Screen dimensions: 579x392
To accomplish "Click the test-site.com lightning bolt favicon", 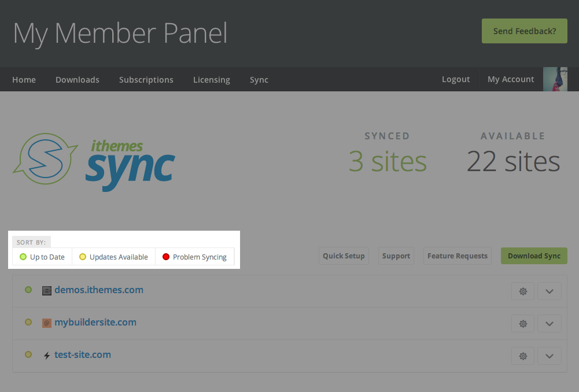I will [46, 356].
